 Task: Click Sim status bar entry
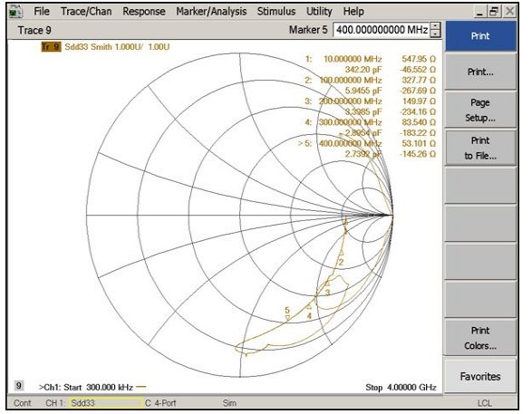tap(229, 403)
